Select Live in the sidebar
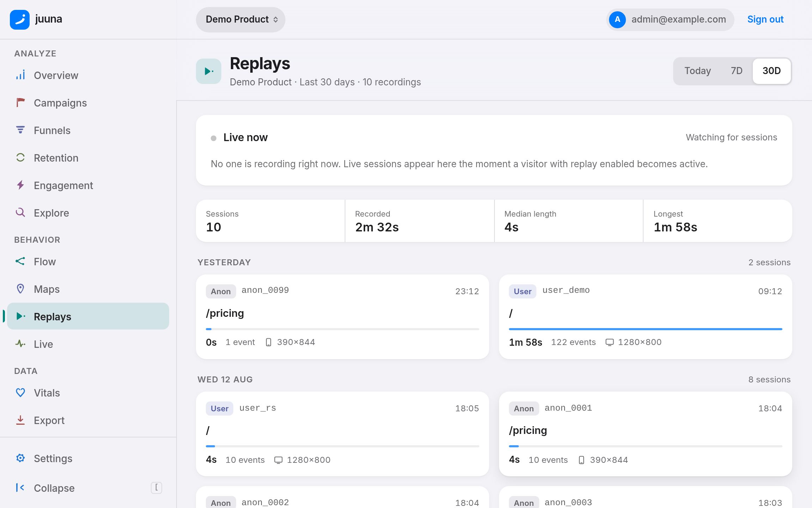Screen dimensions: 812x508 (x=88, y=344)
